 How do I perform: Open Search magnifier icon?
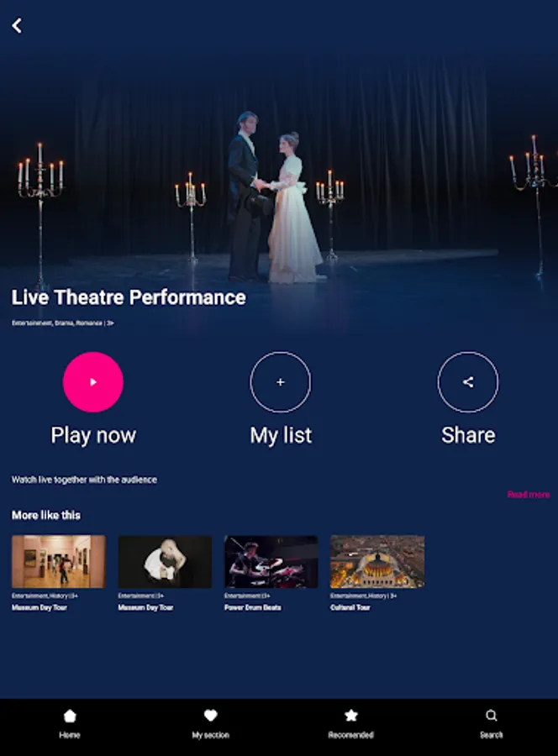click(x=492, y=716)
